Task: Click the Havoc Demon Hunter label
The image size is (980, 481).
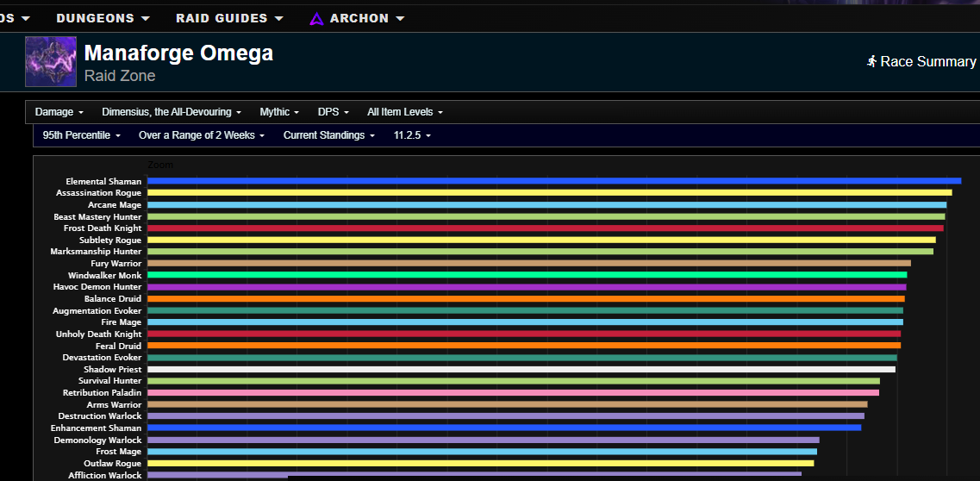Action: point(97,287)
